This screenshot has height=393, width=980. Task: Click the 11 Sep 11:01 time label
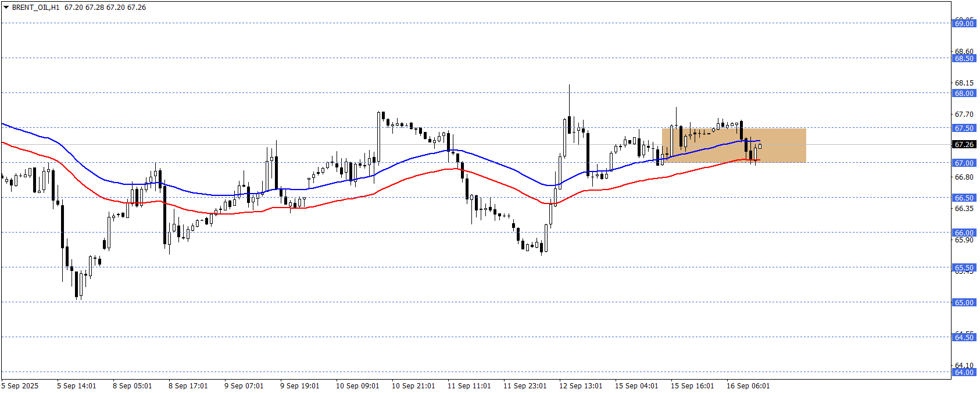(x=469, y=386)
